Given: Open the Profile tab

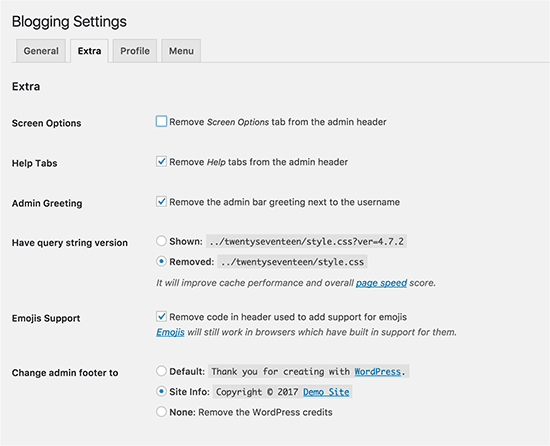Looking at the screenshot, I should tap(135, 51).
